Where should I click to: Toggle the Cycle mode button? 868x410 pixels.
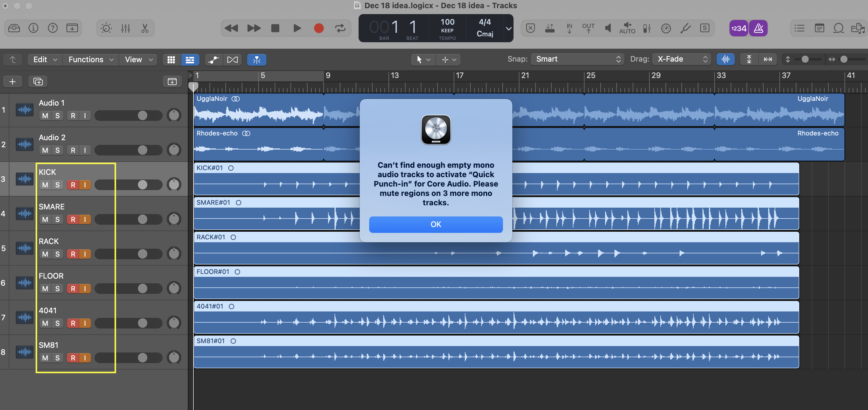click(x=340, y=28)
